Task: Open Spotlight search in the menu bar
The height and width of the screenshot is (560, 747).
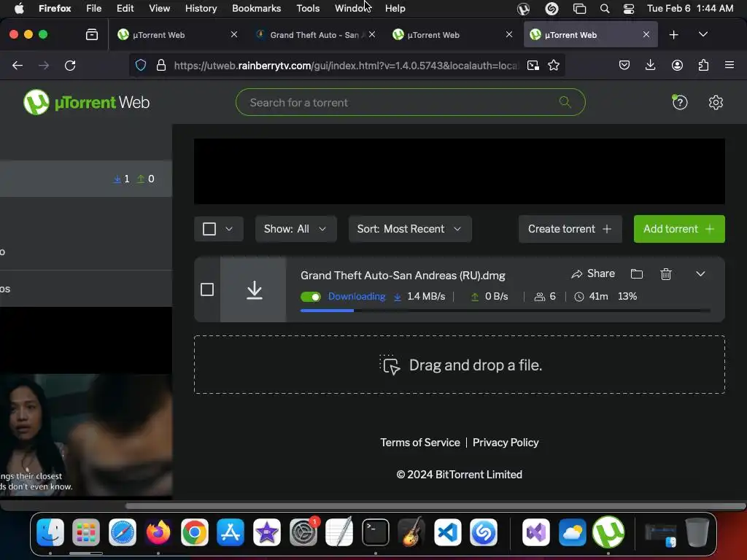Action: pos(605,8)
